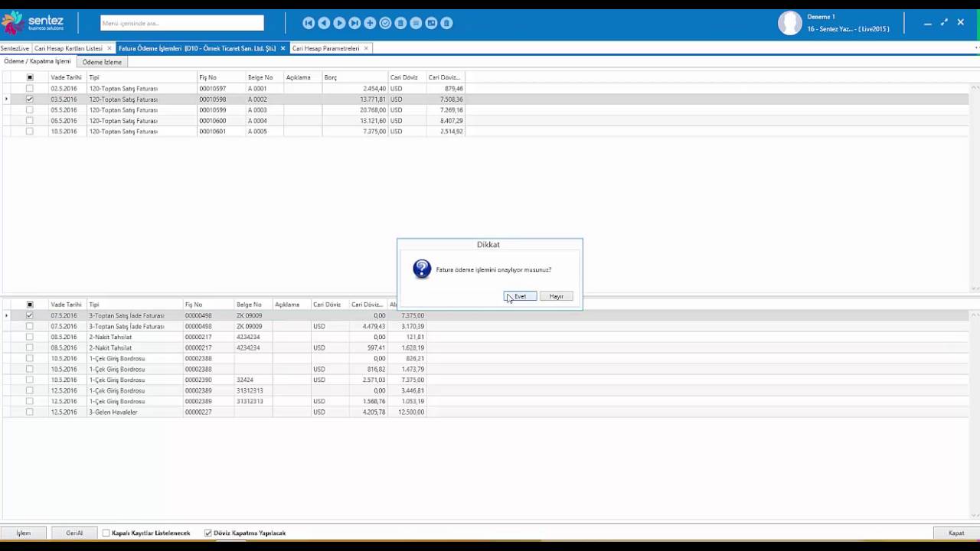Switch to Ödeme İzleme subtab
This screenshot has height=551, width=980.
(x=102, y=62)
